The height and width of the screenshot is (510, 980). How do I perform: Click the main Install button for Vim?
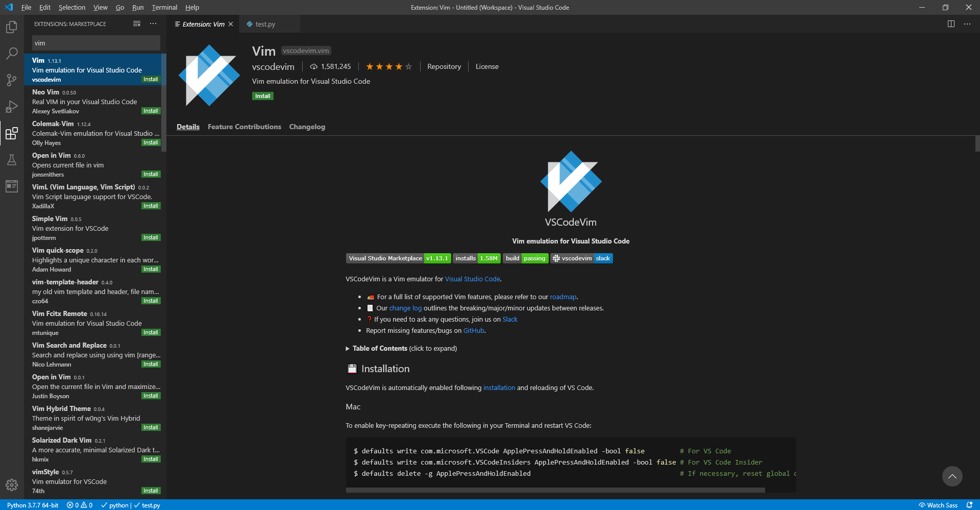[x=263, y=96]
